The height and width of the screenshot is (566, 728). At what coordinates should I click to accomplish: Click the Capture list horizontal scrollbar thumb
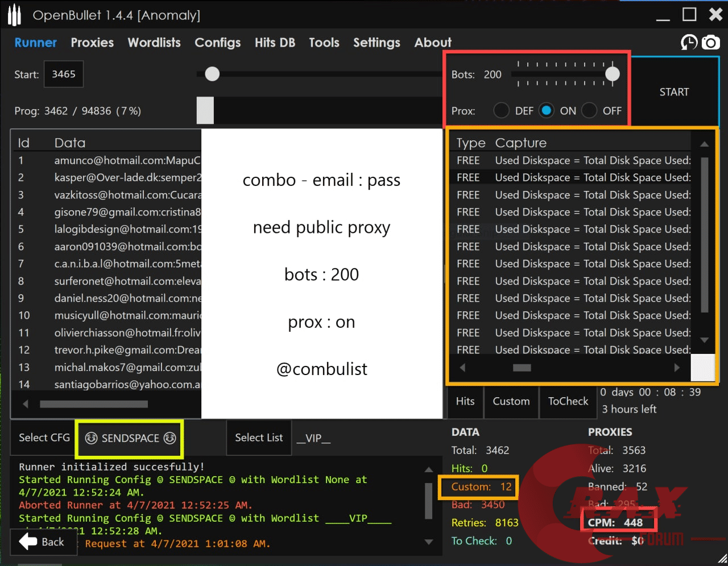(x=522, y=368)
